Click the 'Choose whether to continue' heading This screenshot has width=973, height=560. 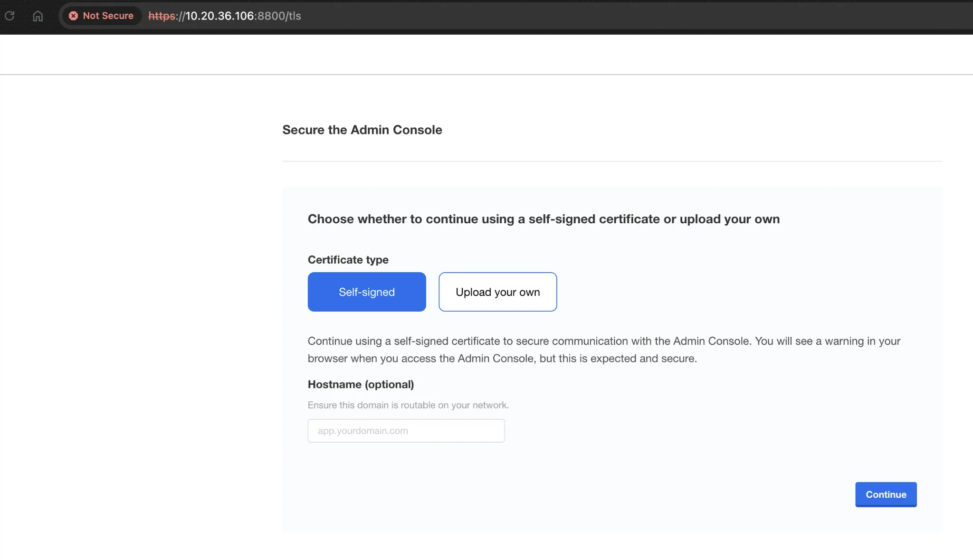tap(544, 219)
